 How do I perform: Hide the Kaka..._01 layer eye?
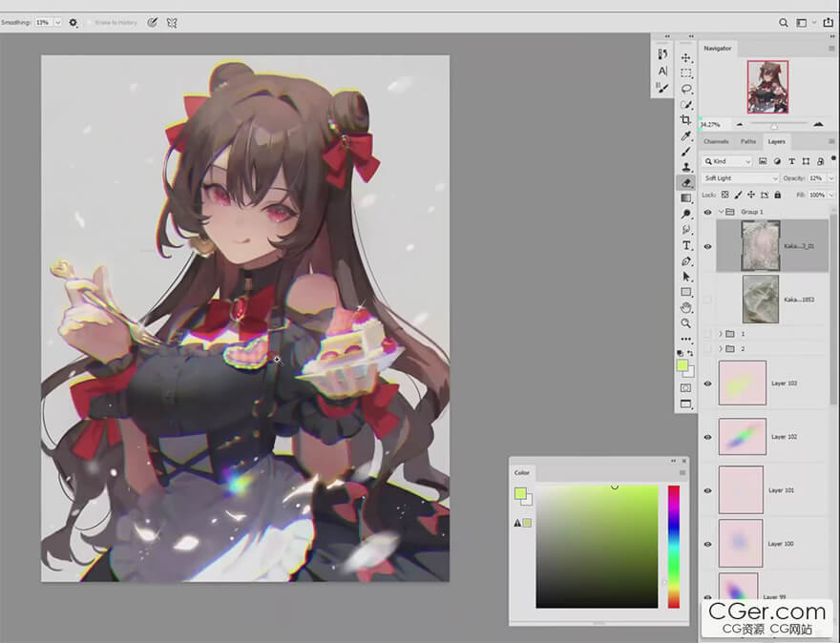707,247
